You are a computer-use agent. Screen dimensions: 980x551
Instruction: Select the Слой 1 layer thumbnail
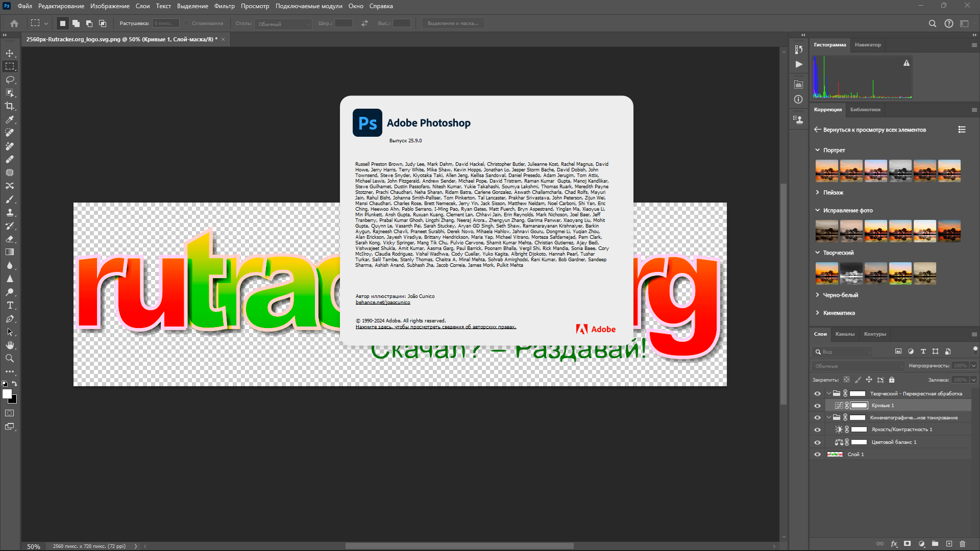point(835,455)
